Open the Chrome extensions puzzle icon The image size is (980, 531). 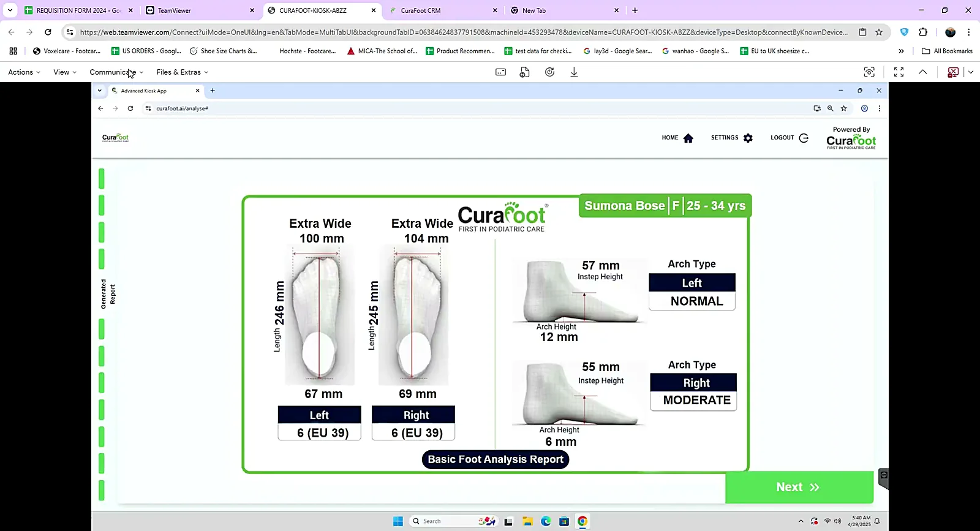(923, 32)
